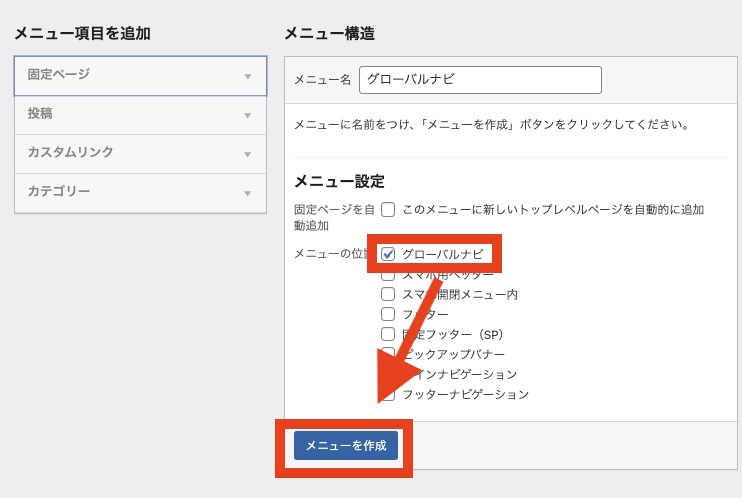This screenshot has width=742, height=498.
Task: Select the ピックアップバナー checkbox
Action: [388, 354]
